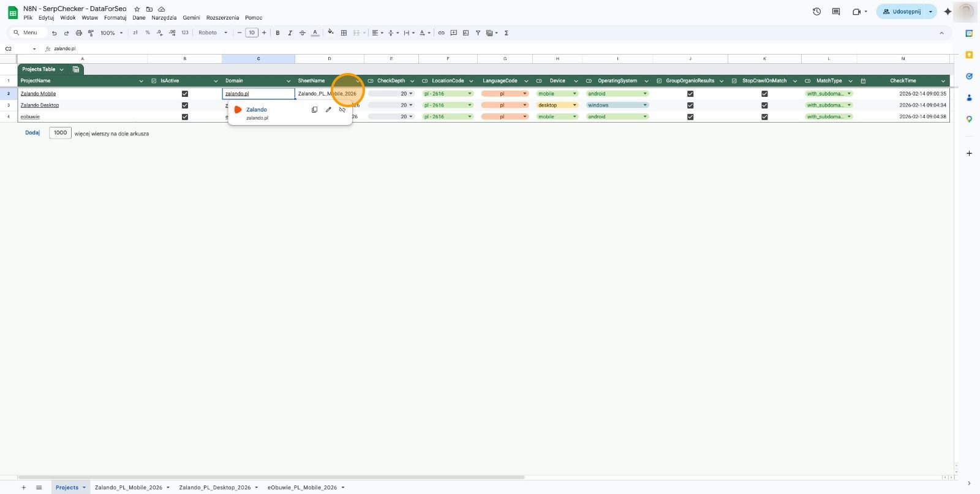Expand the Roboto font dropdown
This screenshot has width=980, height=494.
click(213, 33)
